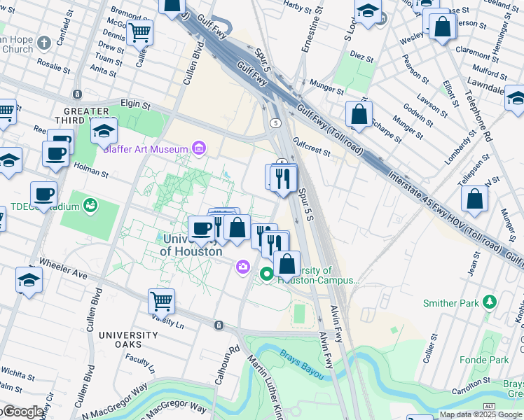Click the Blaffer Art Museum pin icon
Screen dimensions: 524x420
199,148
